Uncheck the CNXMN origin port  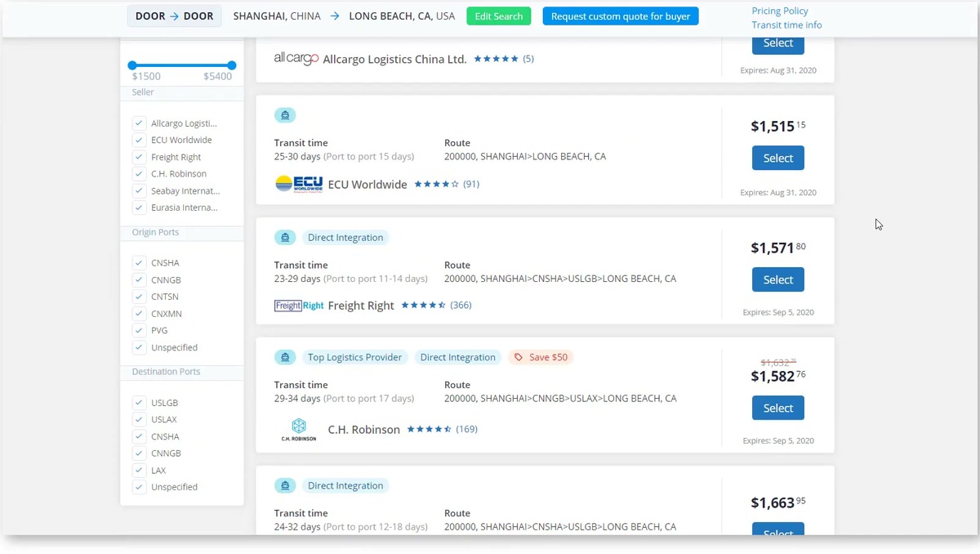tap(139, 314)
